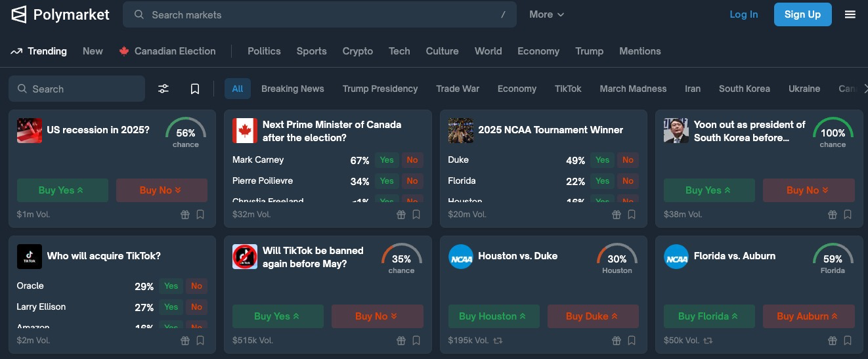Select the Crypto category

(357, 51)
